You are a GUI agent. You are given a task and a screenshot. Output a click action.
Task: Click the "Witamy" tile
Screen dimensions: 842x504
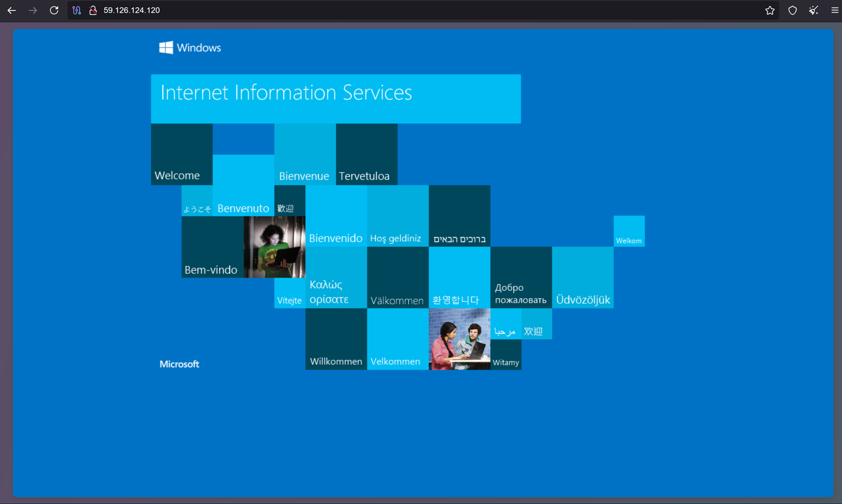[506, 354]
